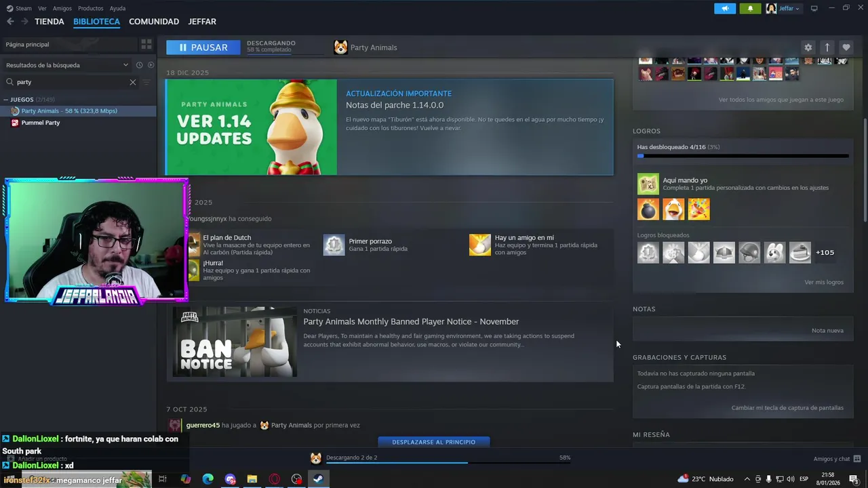Select Party Animals in the games list
Image resolution: width=868 pixels, height=488 pixels.
(x=78, y=110)
